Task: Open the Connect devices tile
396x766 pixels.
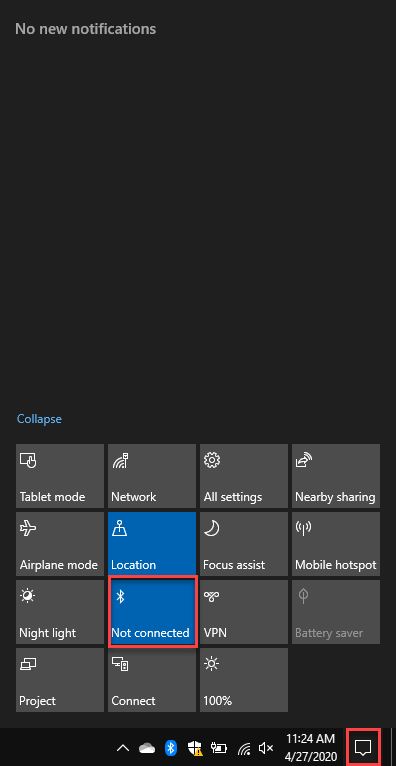Action: click(x=152, y=680)
